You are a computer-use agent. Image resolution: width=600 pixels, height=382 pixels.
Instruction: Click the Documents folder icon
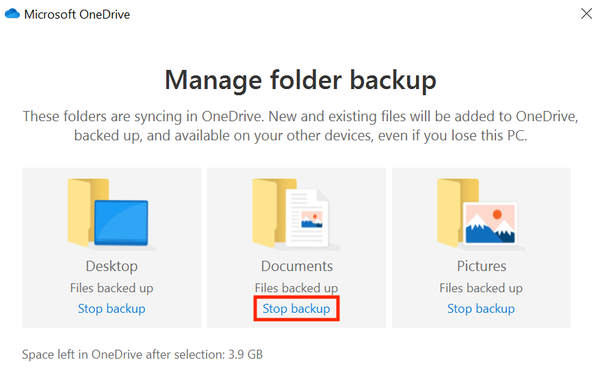[x=296, y=214]
